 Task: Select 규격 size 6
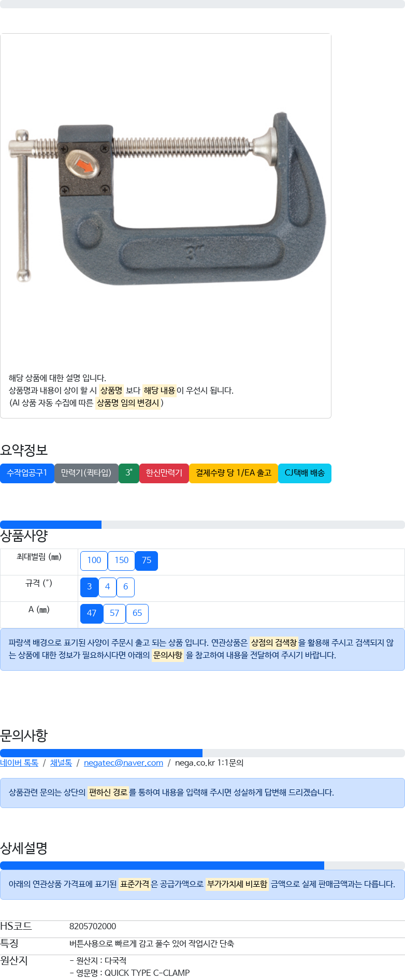coord(125,587)
